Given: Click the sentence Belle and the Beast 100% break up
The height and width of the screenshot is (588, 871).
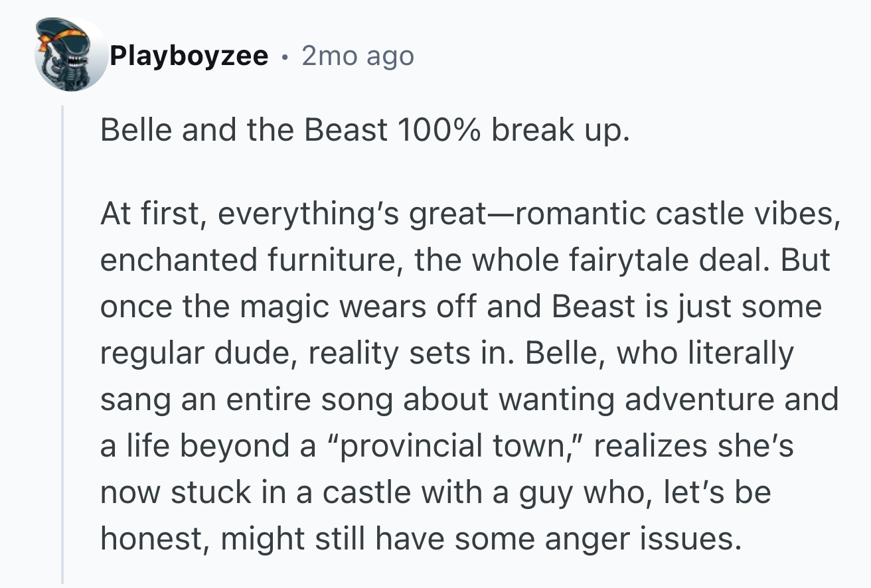Looking at the screenshot, I should 364,130.
